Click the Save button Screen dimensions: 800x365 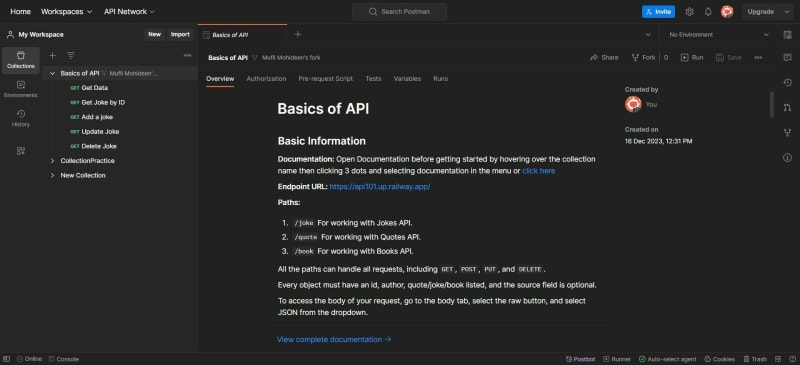729,58
